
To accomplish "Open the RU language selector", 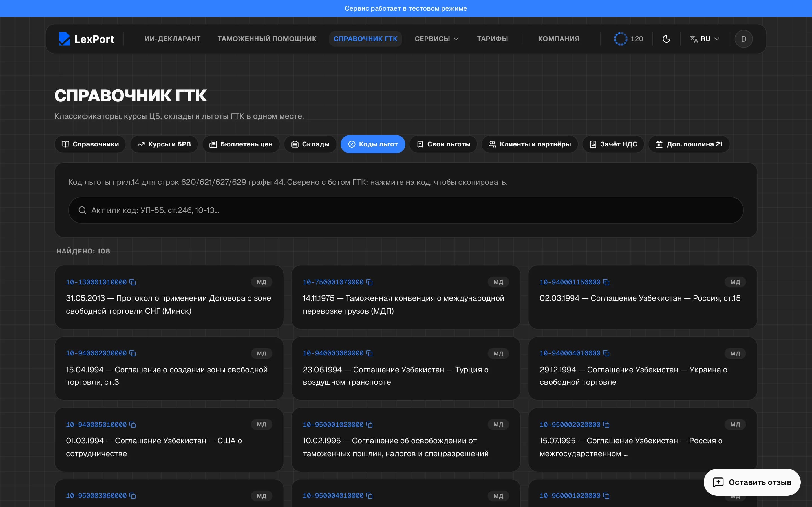I will pos(705,39).
